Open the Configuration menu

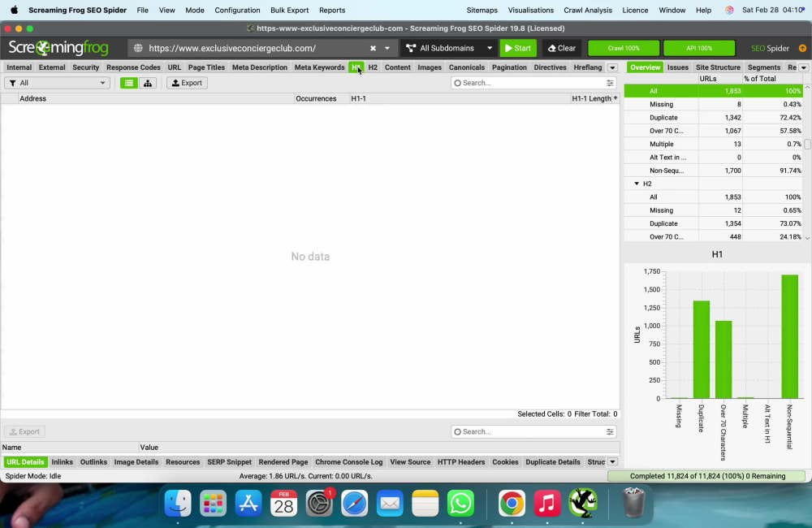pos(237,10)
